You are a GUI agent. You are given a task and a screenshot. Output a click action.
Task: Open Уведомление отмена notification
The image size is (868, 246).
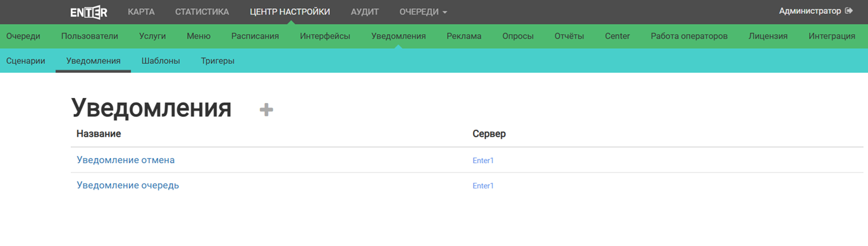point(126,160)
